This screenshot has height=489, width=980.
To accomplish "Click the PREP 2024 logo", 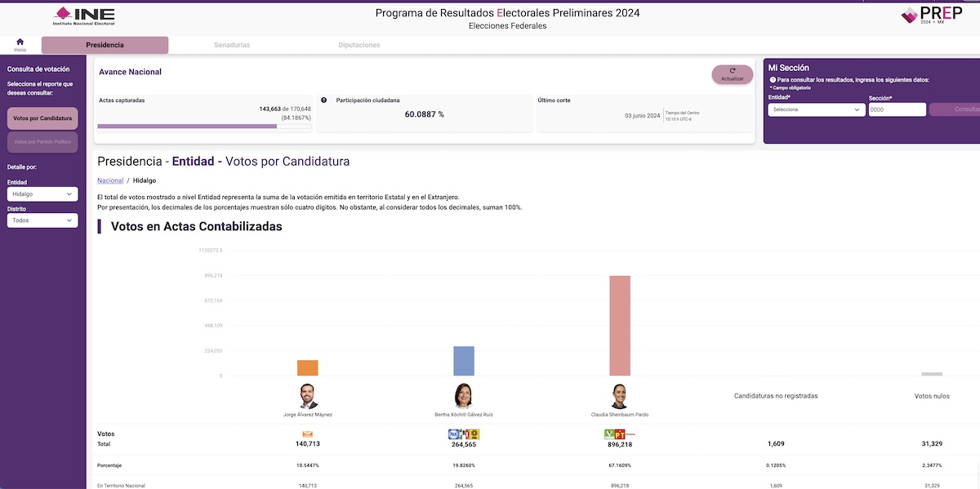I will pos(936,15).
